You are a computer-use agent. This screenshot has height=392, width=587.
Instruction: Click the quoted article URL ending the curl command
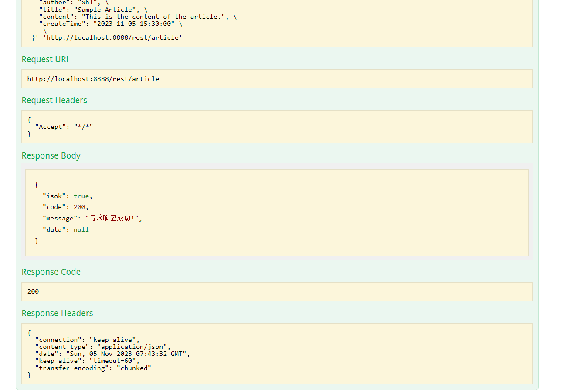pyautogui.click(x=112, y=37)
